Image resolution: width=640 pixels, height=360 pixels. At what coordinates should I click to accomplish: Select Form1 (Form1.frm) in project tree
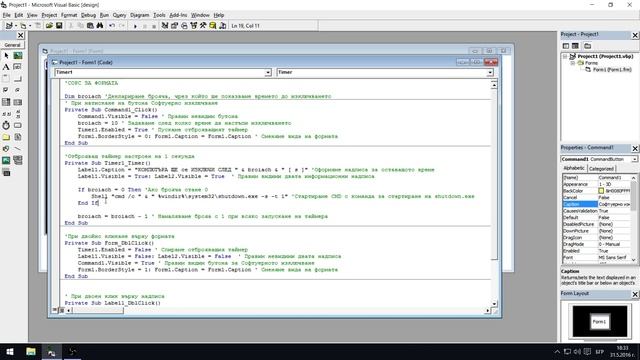coord(612,70)
